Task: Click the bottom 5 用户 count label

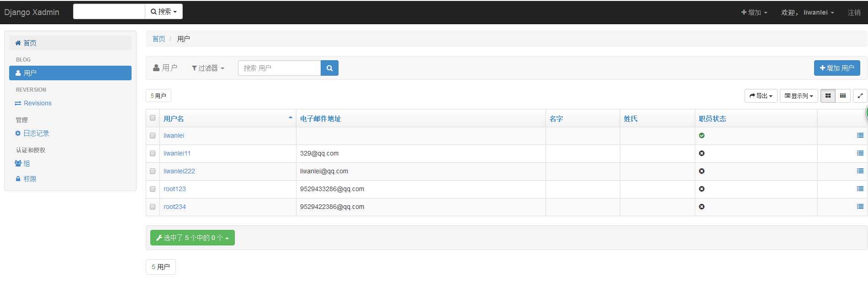Action: pyautogui.click(x=161, y=267)
